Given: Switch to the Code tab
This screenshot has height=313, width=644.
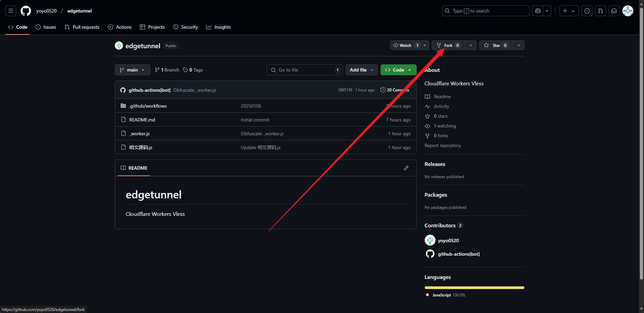Looking at the screenshot, I should pos(18,27).
